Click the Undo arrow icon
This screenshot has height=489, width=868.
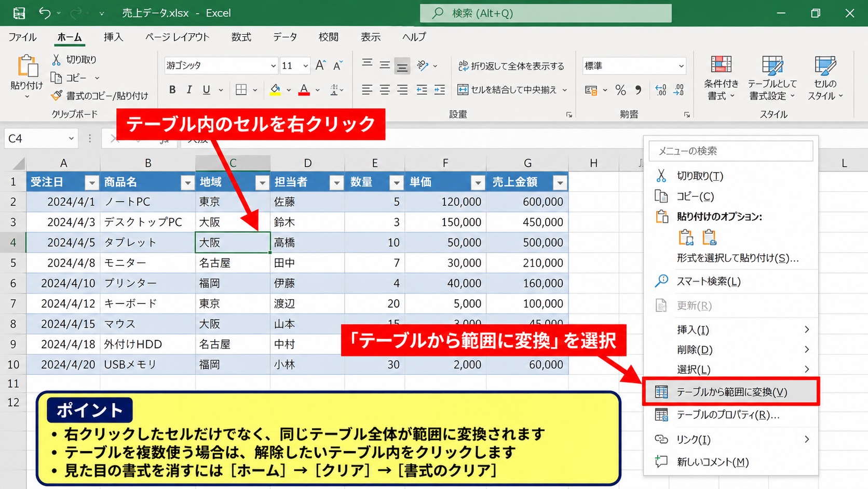point(45,13)
